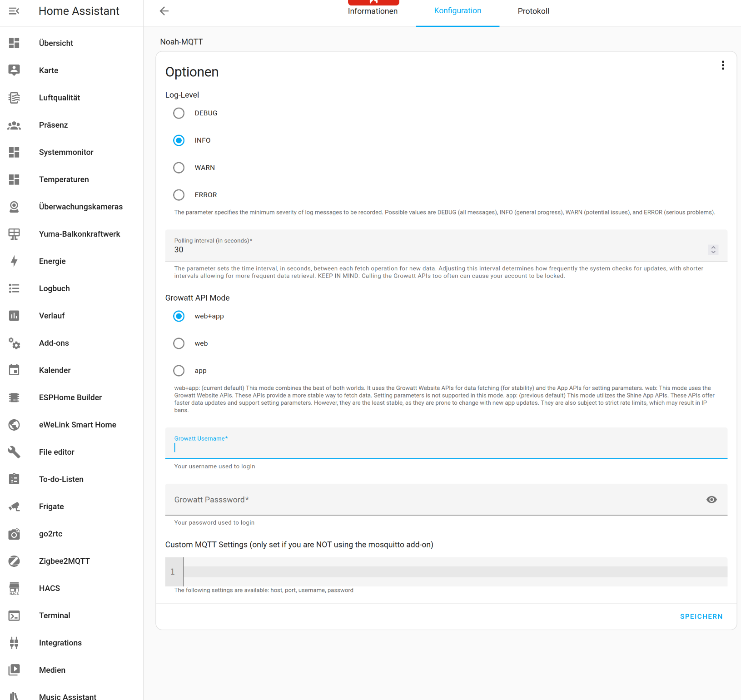The height and width of the screenshot is (700, 741).
Task: Open the Yuma-Balkonkraftwerk solar panel icon
Action: (x=14, y=234)
